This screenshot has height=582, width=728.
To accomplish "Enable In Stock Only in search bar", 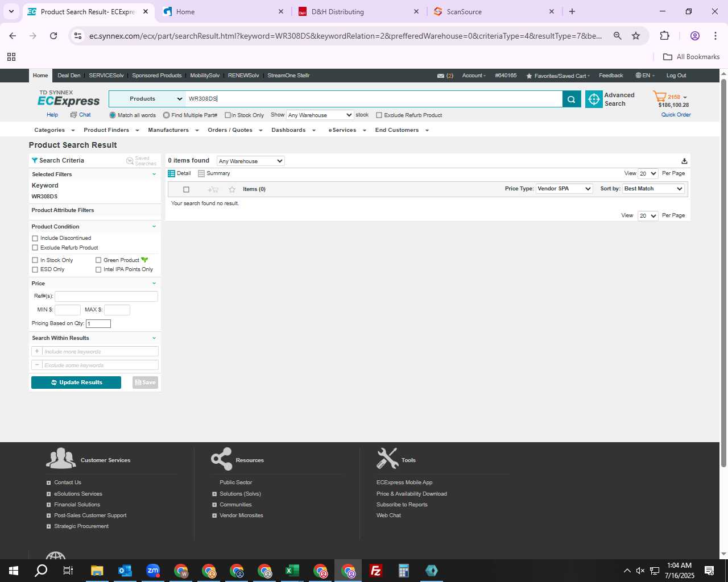I will [227, 115].
